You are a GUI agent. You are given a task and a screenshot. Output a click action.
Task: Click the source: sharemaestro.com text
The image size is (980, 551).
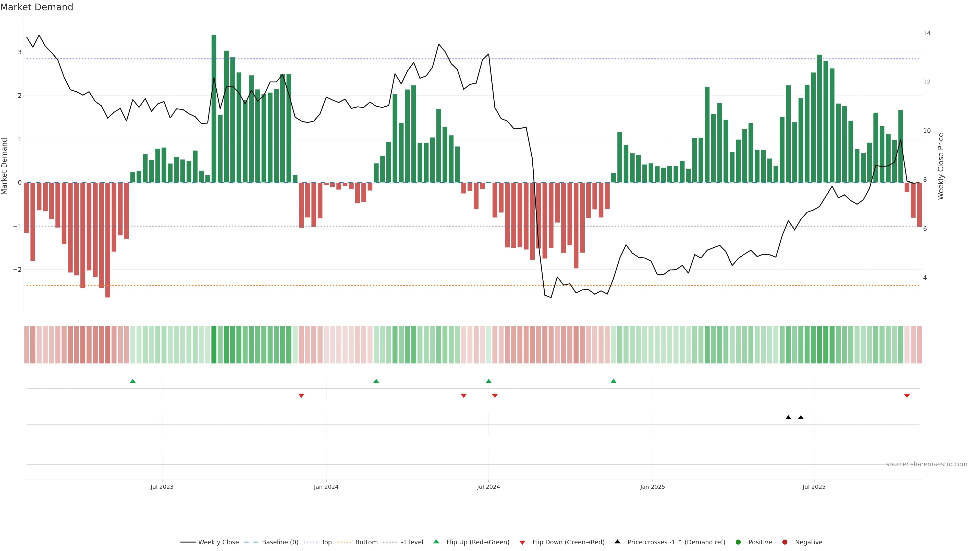point(926,464)
